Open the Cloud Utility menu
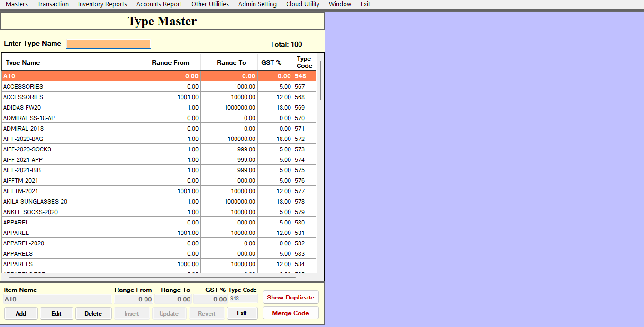This screenshot has width=644, height=327. point(303,4)
